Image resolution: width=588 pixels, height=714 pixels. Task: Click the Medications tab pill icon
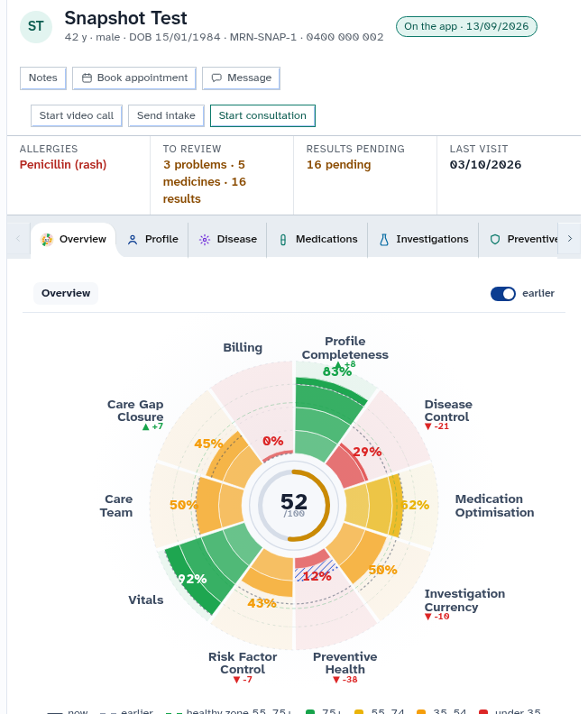point(283,240)
